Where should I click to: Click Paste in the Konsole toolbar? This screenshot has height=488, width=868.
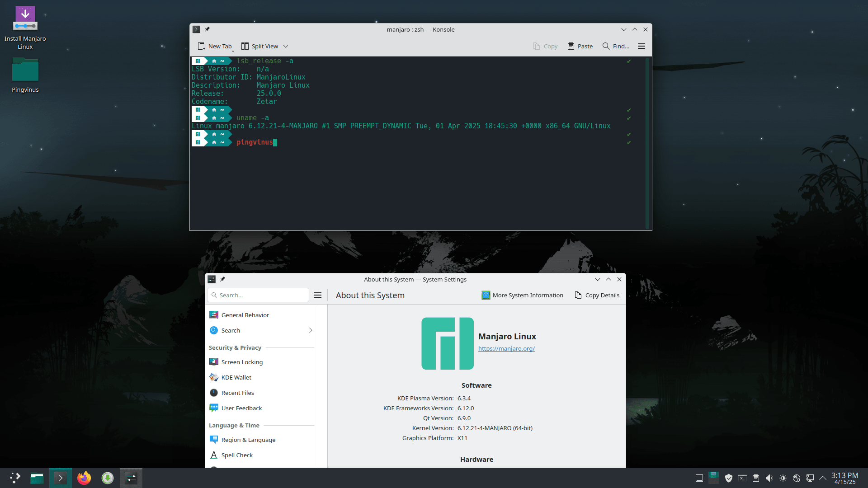[x=580, y=46]
